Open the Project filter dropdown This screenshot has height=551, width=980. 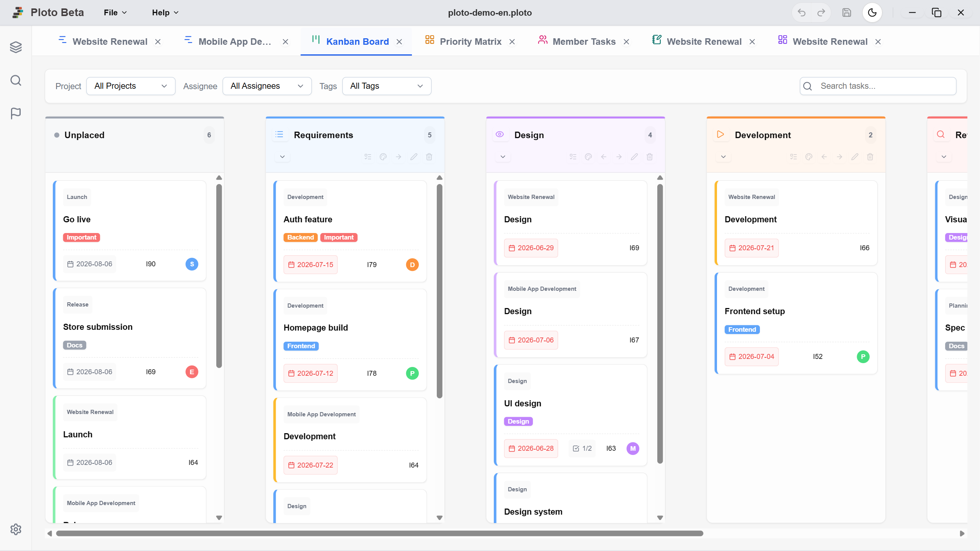[131, 86]
